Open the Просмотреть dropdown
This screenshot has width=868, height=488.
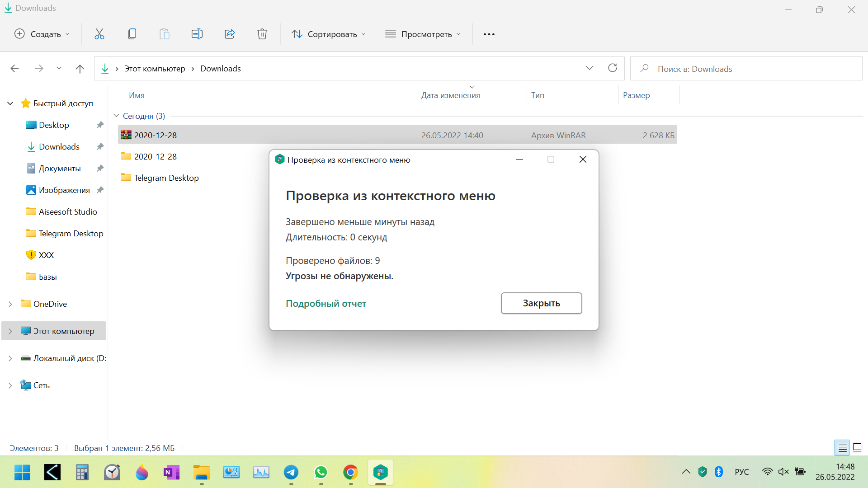[423, 34]
